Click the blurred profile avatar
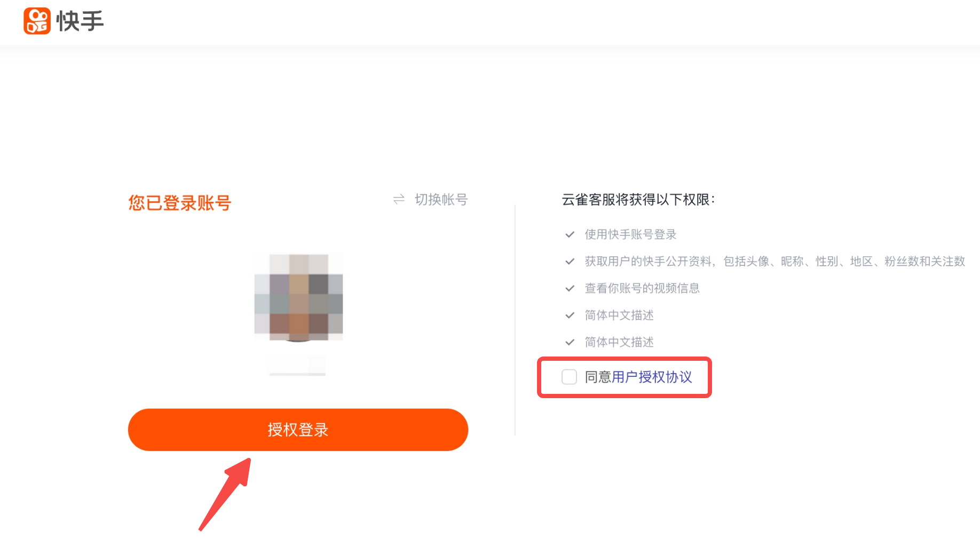The width and height of the screenshot is (980, 554). point(298,297)
